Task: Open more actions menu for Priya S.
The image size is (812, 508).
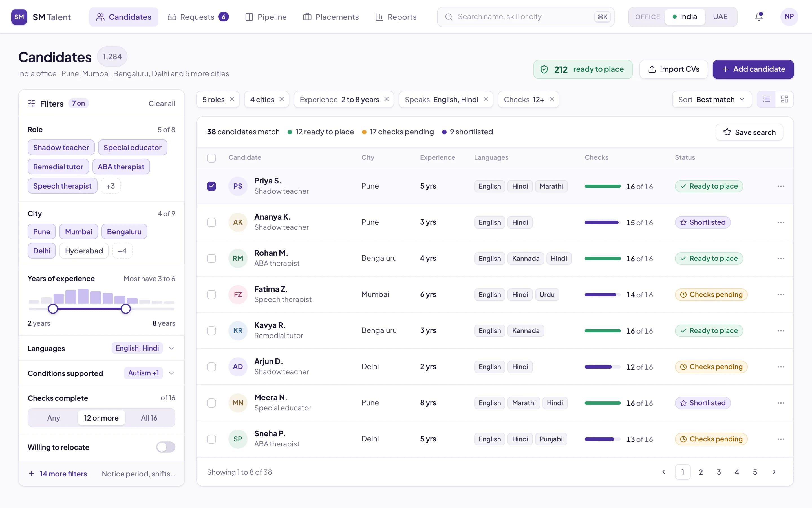Action: point(781,186)
